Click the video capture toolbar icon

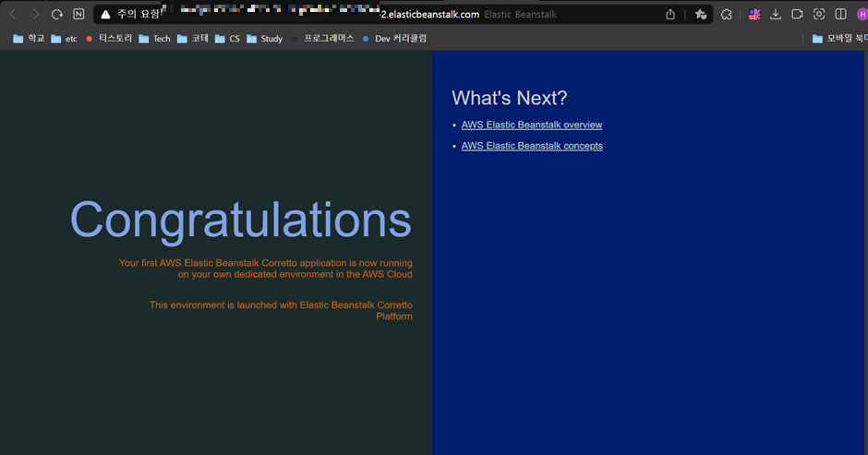(797, 15)
